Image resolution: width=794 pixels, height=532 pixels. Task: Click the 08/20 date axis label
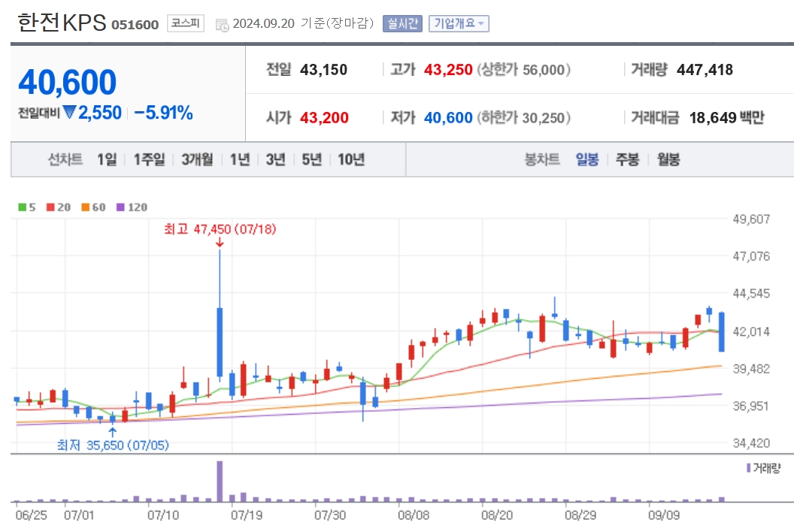(x=497, y=515)
